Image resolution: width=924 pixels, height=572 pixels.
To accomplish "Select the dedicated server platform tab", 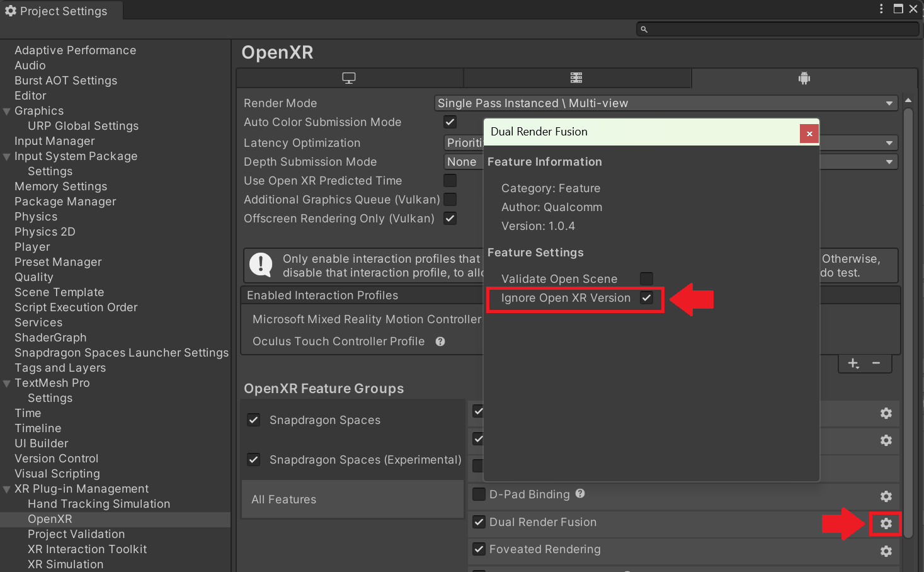I will (x=576, y=78).
